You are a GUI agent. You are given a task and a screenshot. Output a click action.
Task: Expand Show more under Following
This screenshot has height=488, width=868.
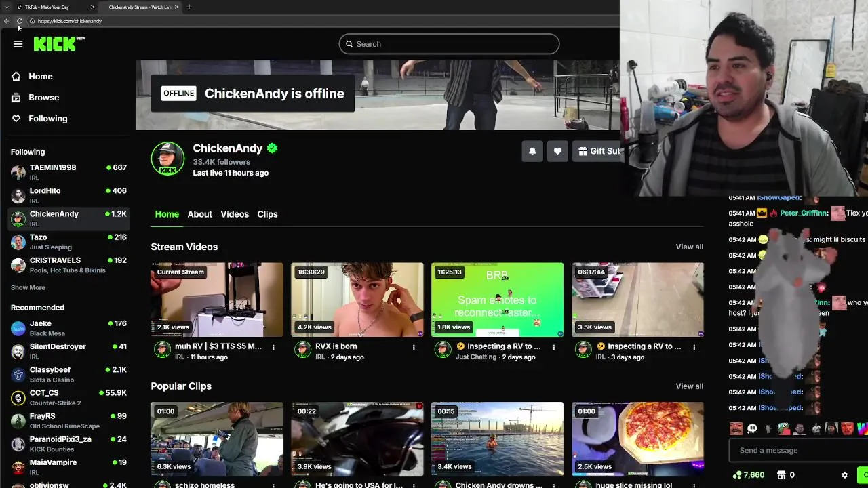(28, 287)
